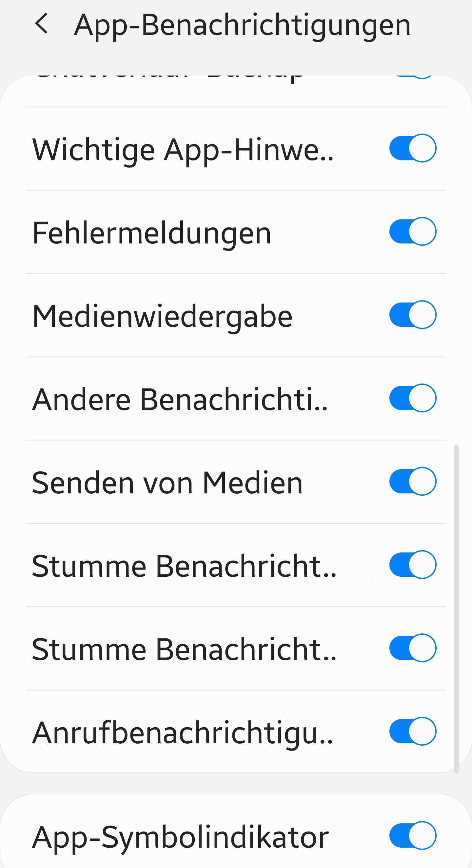Toggle the Senden von Medien switch
The image size is (472, 868).
coord(412,481)
